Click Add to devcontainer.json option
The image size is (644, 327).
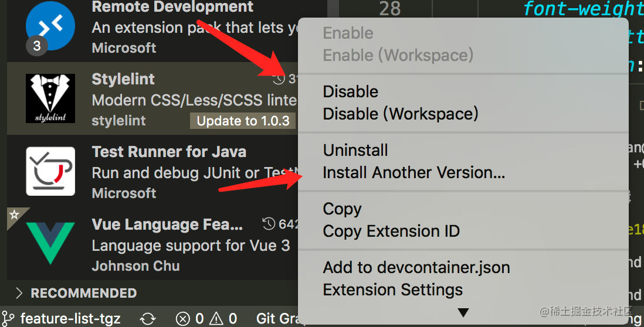click(416, 267)
